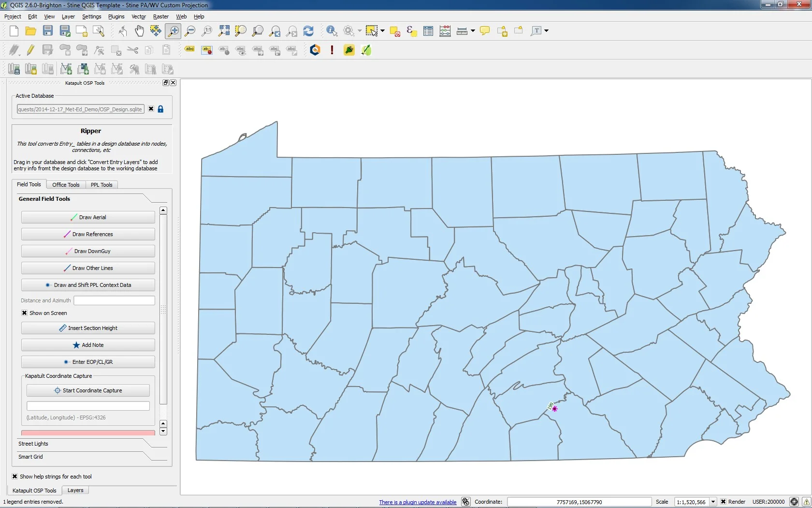Click the Zoom Full extent icon
The image size is (812, 508).
(224, 31)
